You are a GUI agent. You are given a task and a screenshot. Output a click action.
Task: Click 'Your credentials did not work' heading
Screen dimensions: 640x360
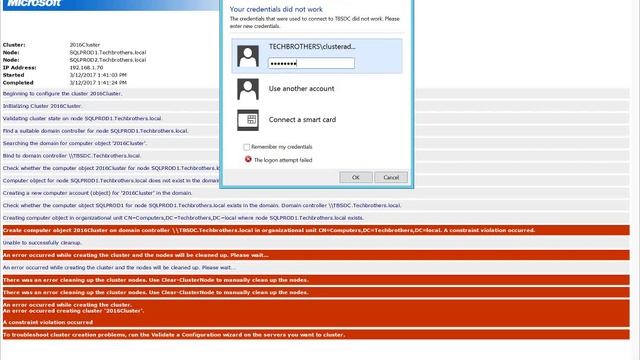coord(276,9)
